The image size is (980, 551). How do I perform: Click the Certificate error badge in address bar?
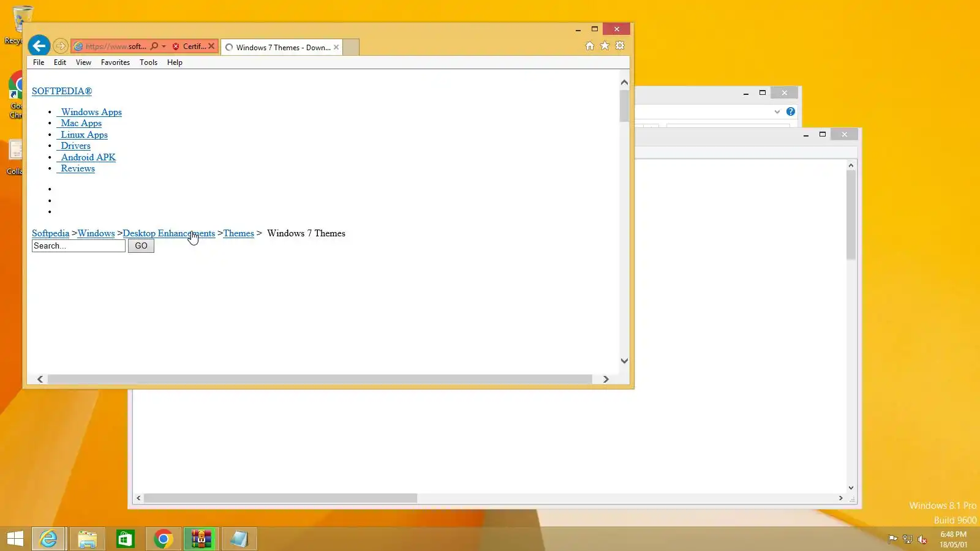pos(189,46)
